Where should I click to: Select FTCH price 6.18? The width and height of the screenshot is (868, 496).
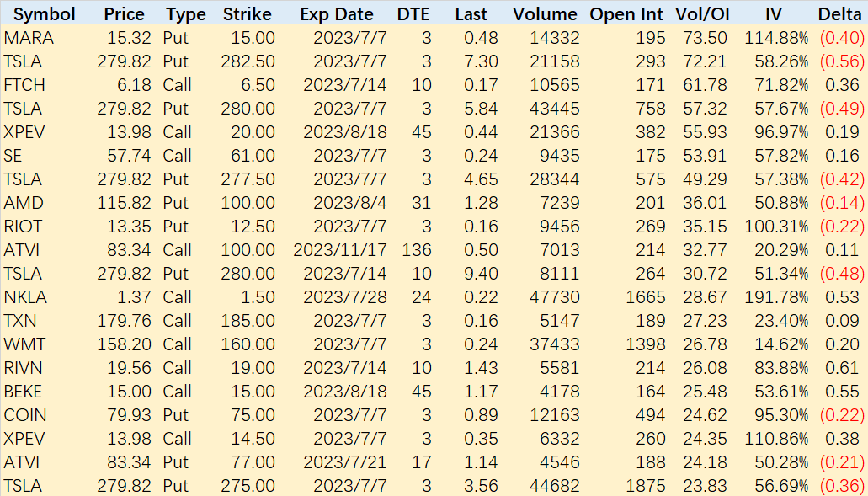click(x=135, y=85)
